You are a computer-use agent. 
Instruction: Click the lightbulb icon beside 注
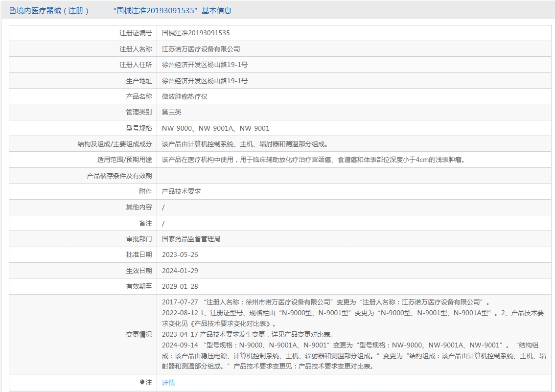tap(142, 382)
